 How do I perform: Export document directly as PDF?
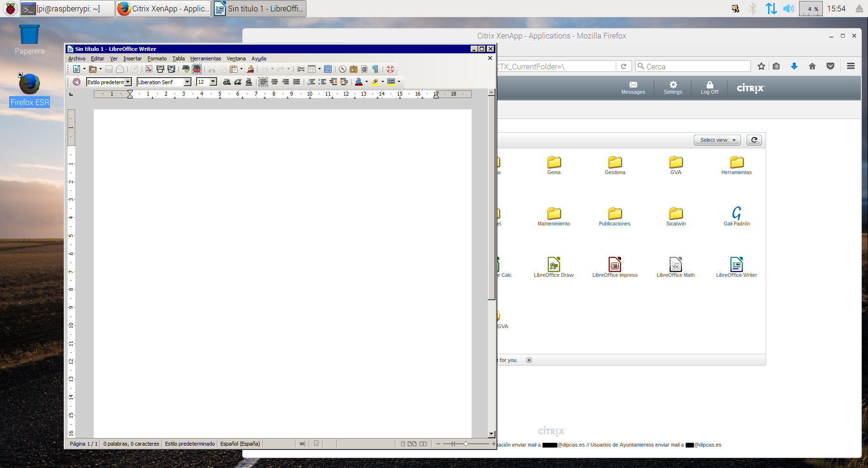point(149,69)
